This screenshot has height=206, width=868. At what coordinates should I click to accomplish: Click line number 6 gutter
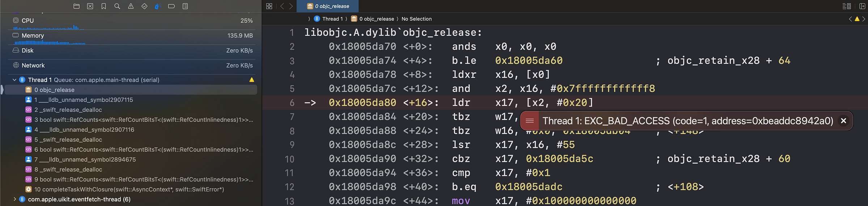(x=292, y=103)
